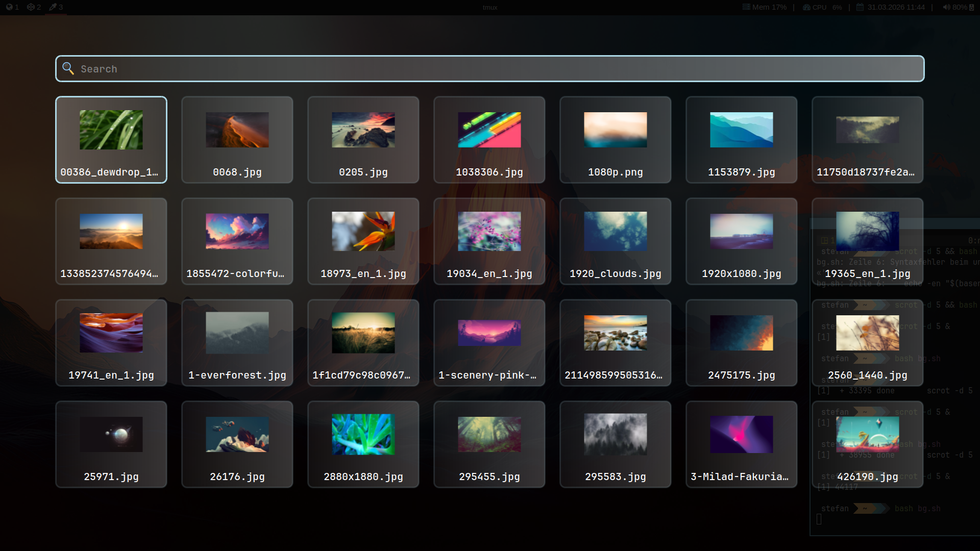Select the 1855472-colorfu clouds wallpaper

tap(237, 241)
